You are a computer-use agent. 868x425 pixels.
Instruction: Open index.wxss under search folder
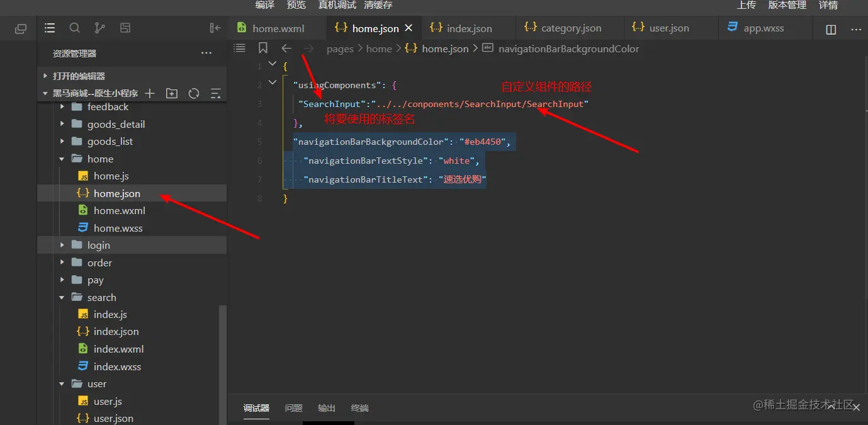tap(132, 366)
